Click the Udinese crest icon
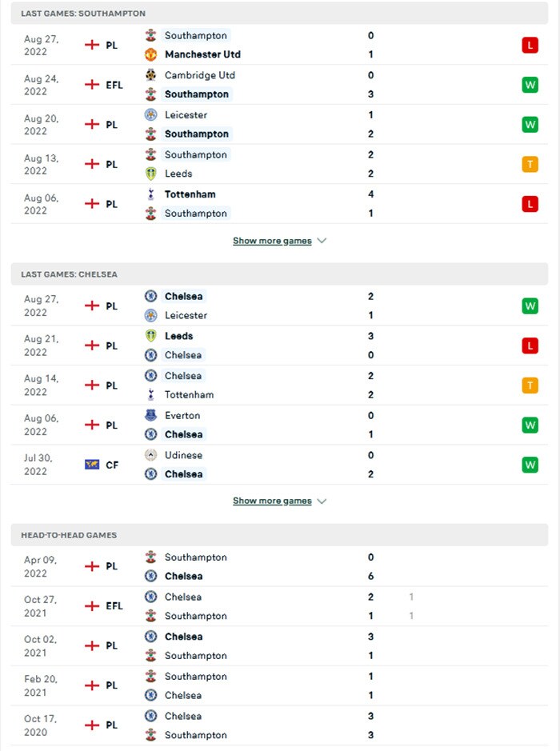This screenshot has width=560, height=751. pos(150,455)
